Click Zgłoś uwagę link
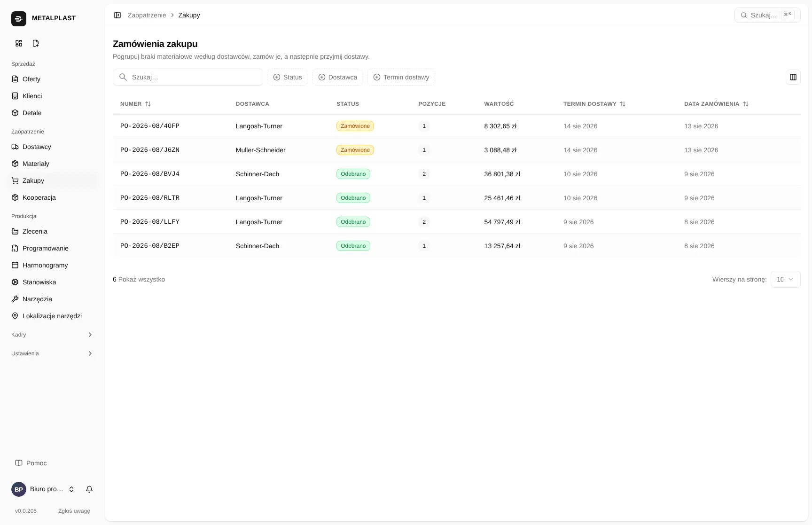The image size is (812, 525). pyautogui.click(x=74, y=511)
